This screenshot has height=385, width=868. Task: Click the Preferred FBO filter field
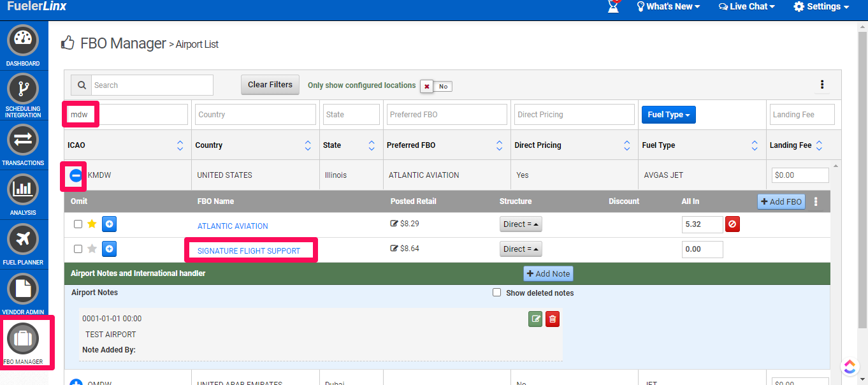447,115
